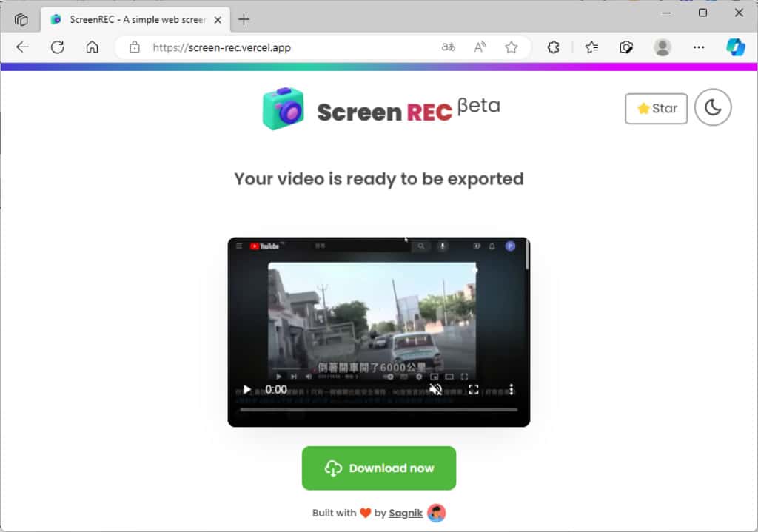Open the Favorites list icon
This screenshot has height=532, width=758.
[591, 47]
